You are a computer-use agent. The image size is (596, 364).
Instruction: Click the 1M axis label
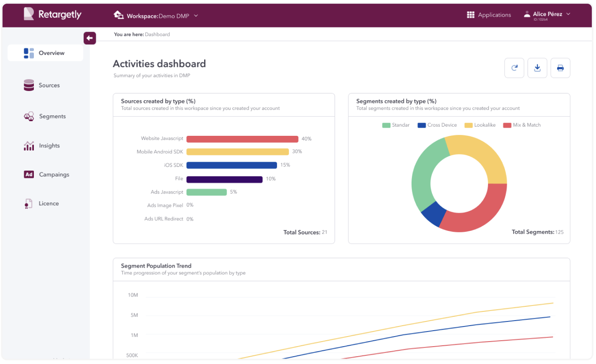coord(135,335)
